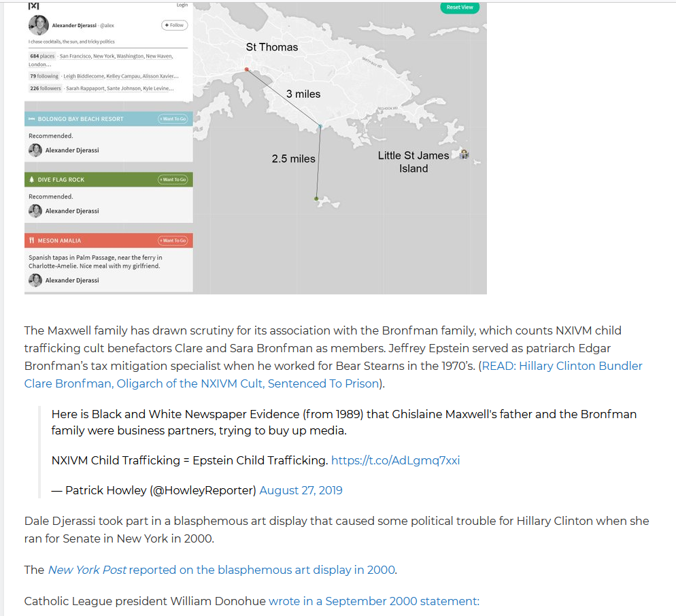This screenshot has width=676, height=616.
Task: Click Alexander Djerassi's large profile photo
Action: 38,25
